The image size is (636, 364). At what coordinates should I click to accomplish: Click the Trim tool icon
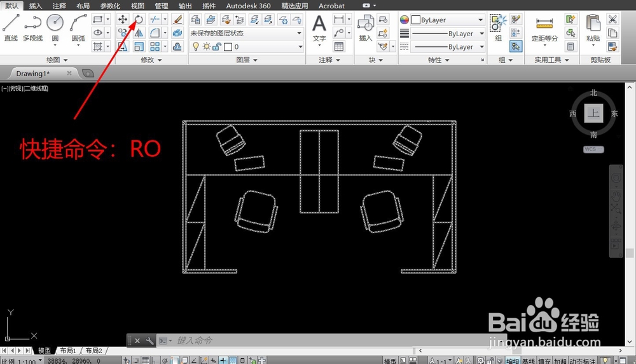tap(155, 19)
